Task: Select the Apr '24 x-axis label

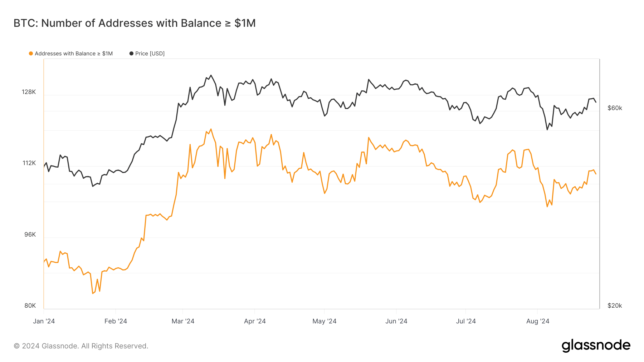Action: point(255,321)
